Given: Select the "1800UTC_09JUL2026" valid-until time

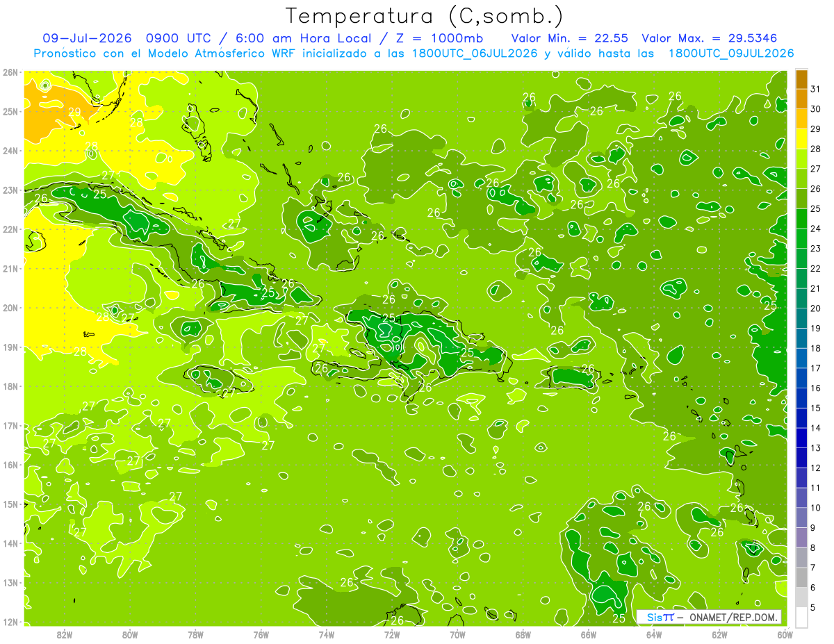Looking at the screenshot, I should (x=730, y=53).
